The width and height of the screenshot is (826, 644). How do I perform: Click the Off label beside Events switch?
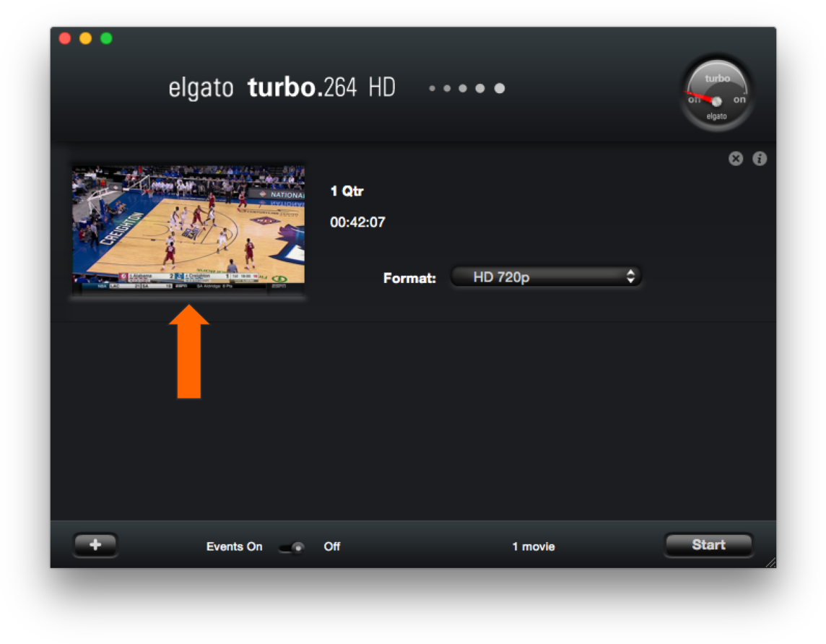[x=332, y=547]
